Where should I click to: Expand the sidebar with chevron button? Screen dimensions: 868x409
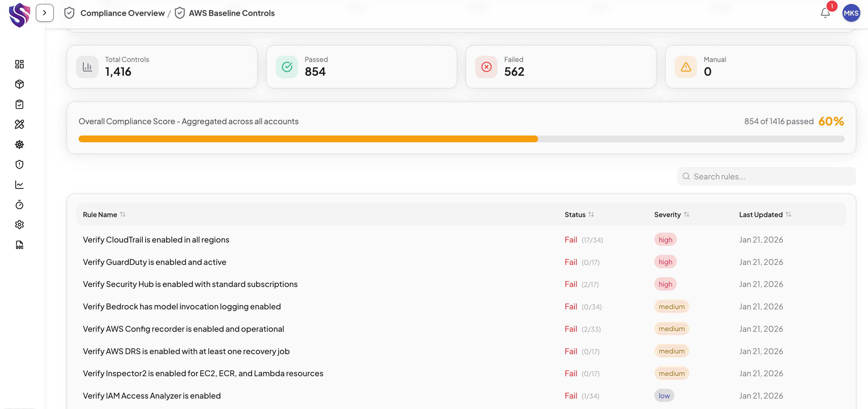45,13
